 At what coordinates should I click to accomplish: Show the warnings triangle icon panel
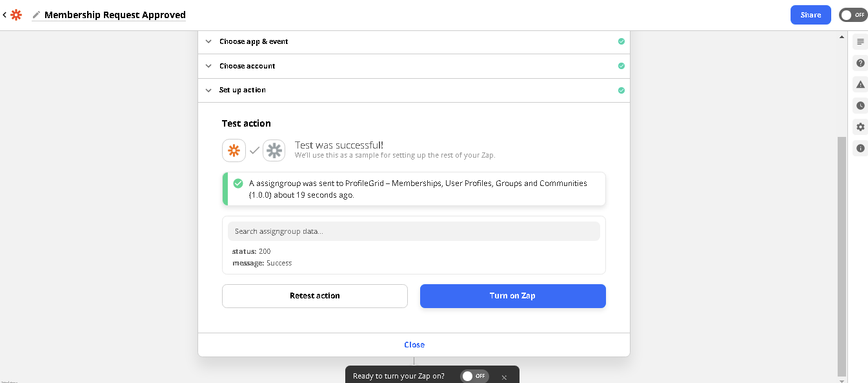(x=860, y=85)
